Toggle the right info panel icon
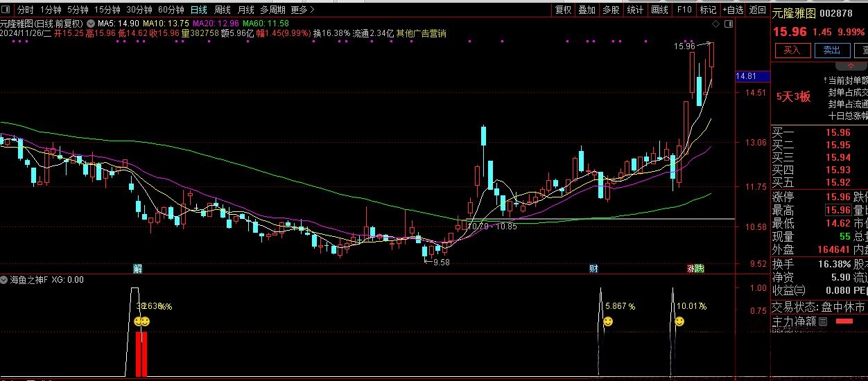Image resolution: width=868 pixels, height=381 pixels. [727, 23]
